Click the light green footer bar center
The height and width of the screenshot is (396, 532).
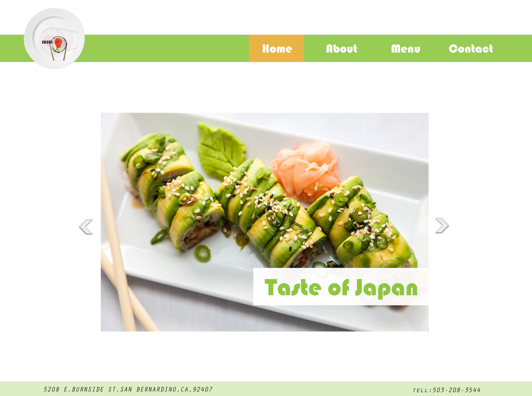point(266,389)
